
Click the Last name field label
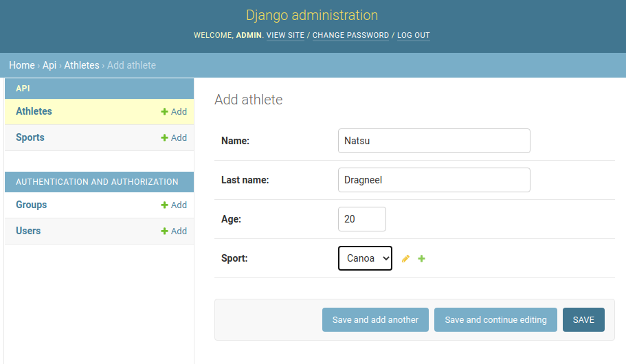click(x=245, y=180)
